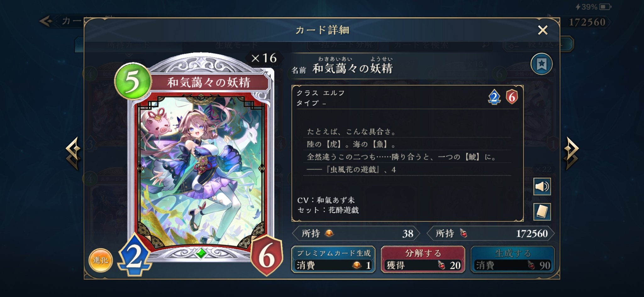Tap the favorite bookmark star icon
644x297 pixels.
click(x=541, y=64)
